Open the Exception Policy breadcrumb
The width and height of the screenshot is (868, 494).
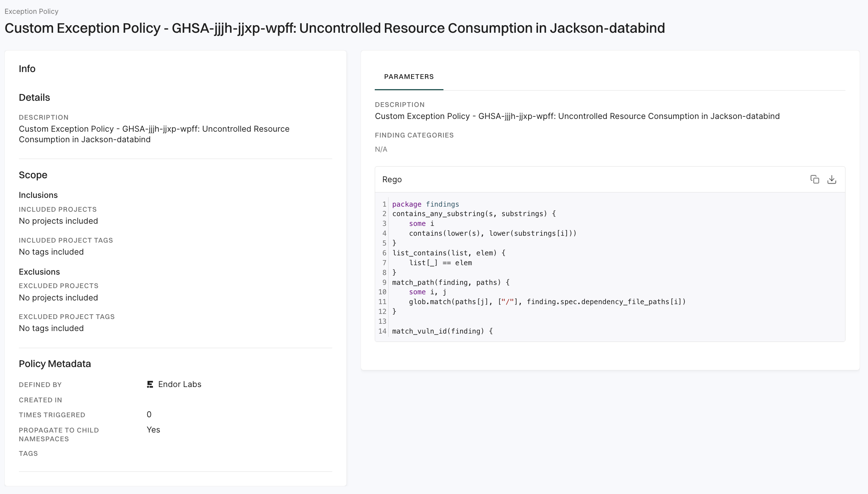click(31, 11)
